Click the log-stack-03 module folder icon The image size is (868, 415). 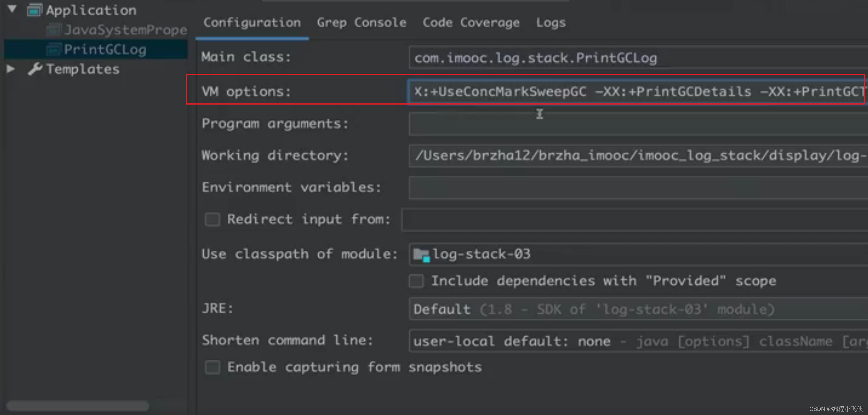pyautogui.click(x=421, y=254)
